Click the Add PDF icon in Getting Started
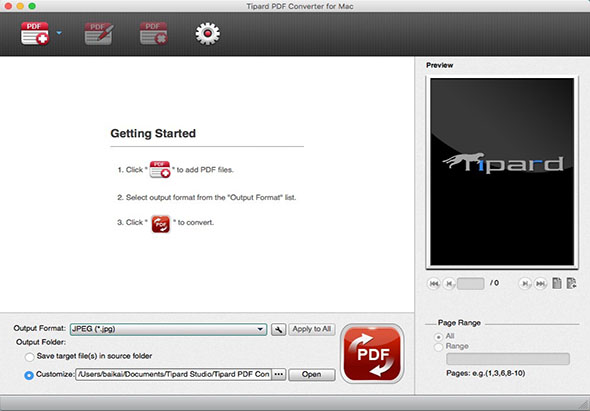The width and height of the screenshot is (590, 411). click(160, 169)
